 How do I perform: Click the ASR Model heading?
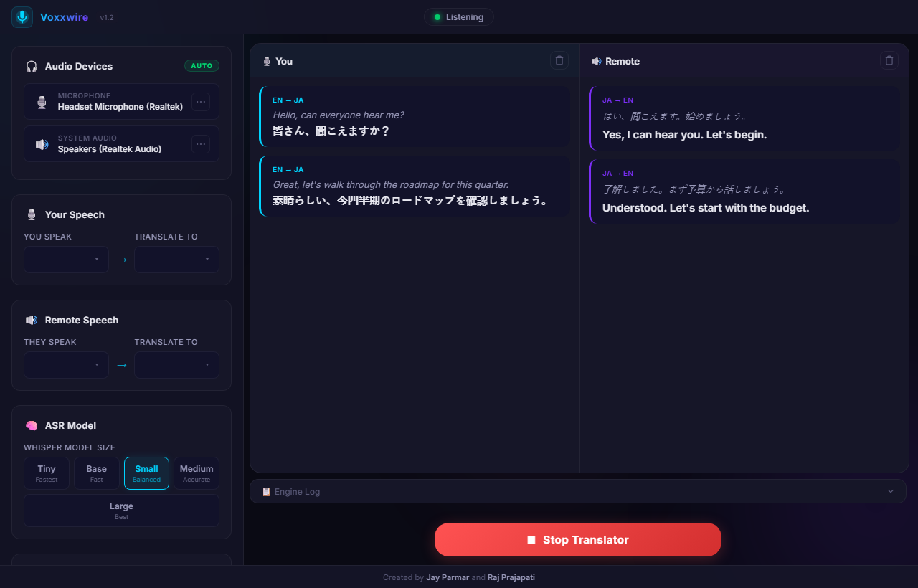[70, 425]
